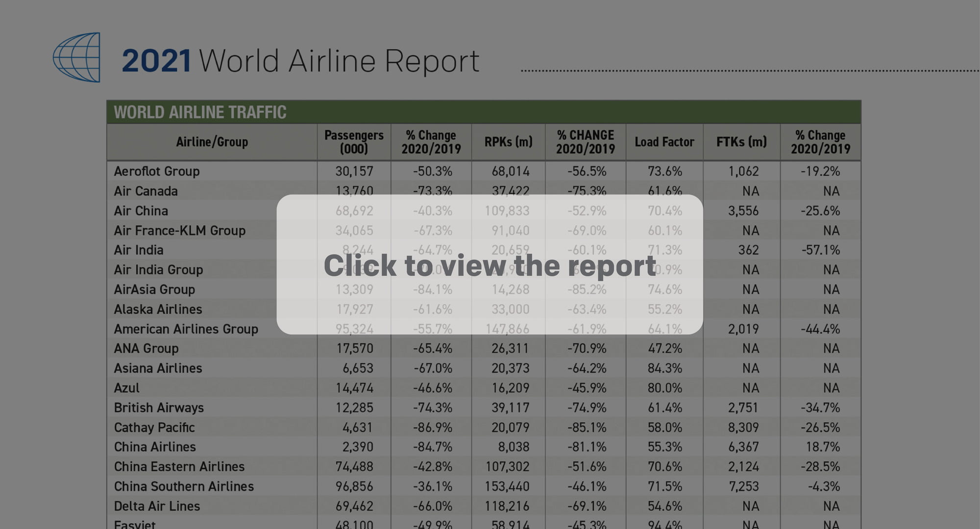Select the 'Air Canada' row name
This screenshot has width=980, height=529.
(x=146, y=191)
